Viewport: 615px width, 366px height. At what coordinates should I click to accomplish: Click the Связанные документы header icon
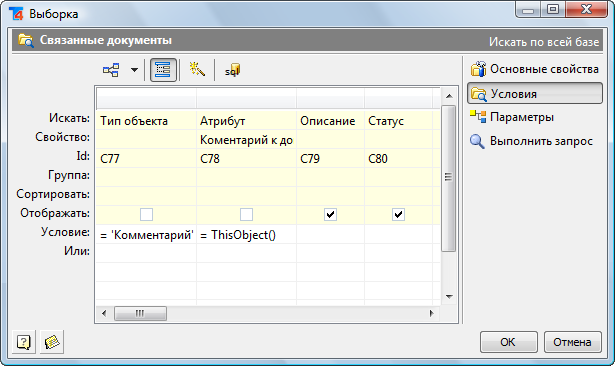coord(26,40)
